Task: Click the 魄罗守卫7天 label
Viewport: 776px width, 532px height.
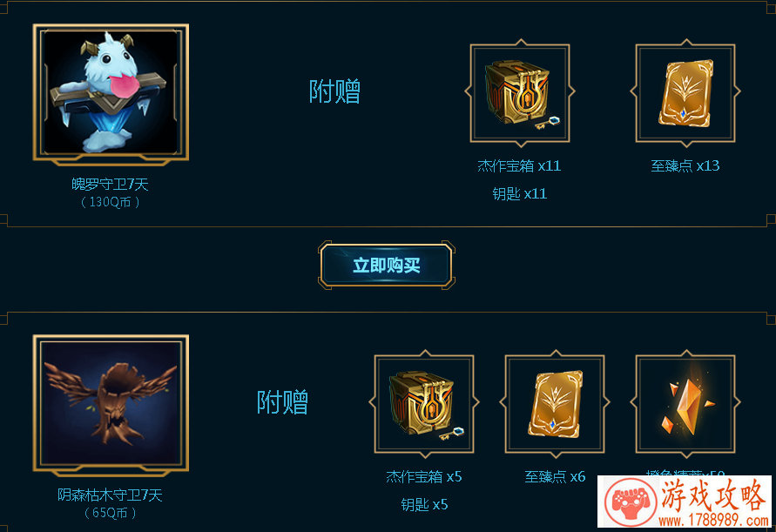Action: 110,185
